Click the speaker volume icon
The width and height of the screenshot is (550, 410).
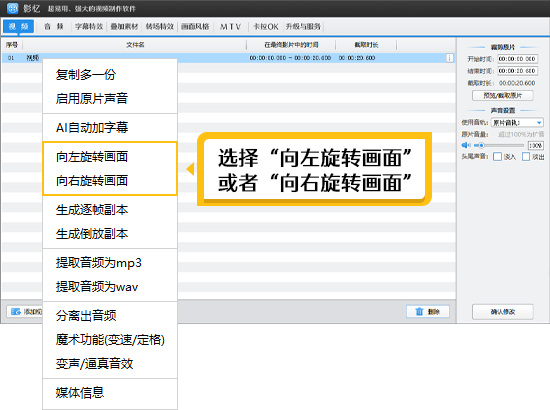466,145
